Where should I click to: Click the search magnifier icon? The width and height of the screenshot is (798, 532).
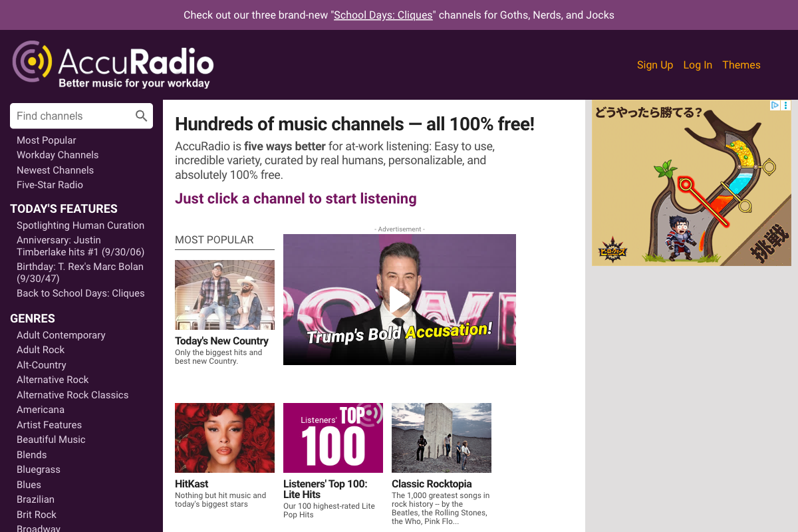(141, 116)
